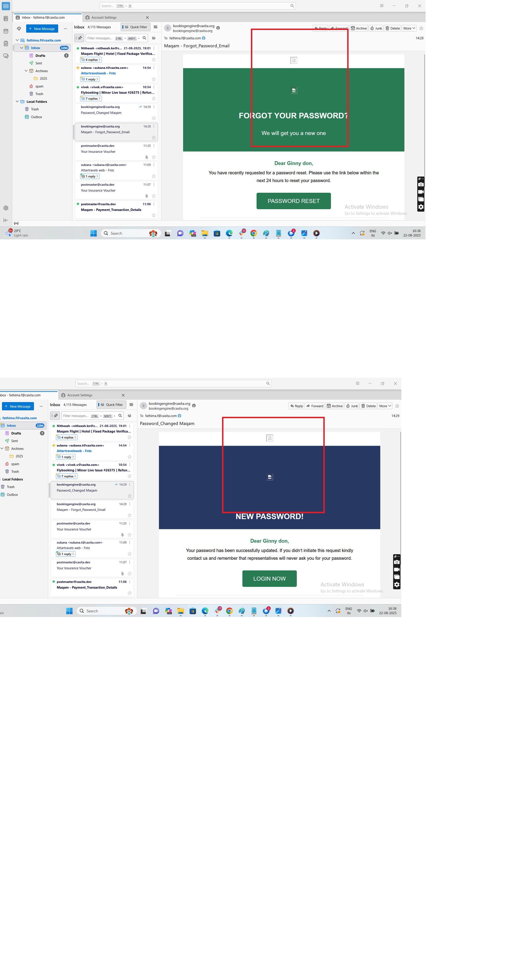Star the open Password_Changed Maqam message header

click(397, 406)
